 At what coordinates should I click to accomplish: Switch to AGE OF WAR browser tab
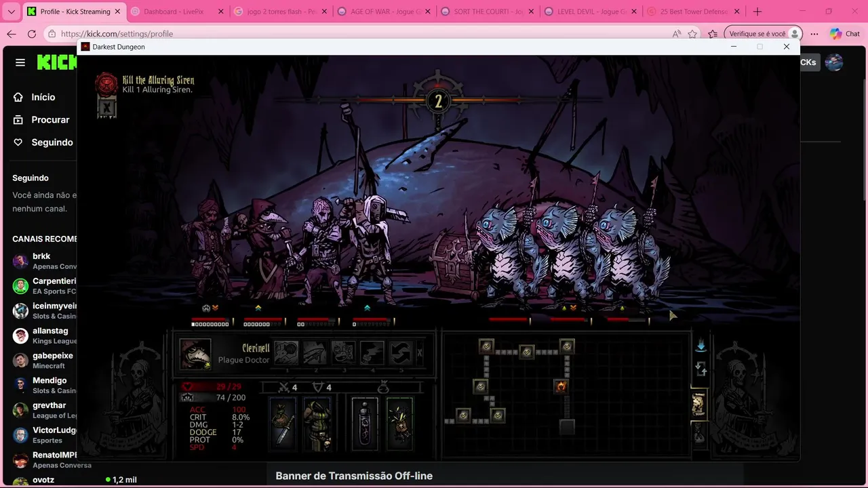(383, 12)
